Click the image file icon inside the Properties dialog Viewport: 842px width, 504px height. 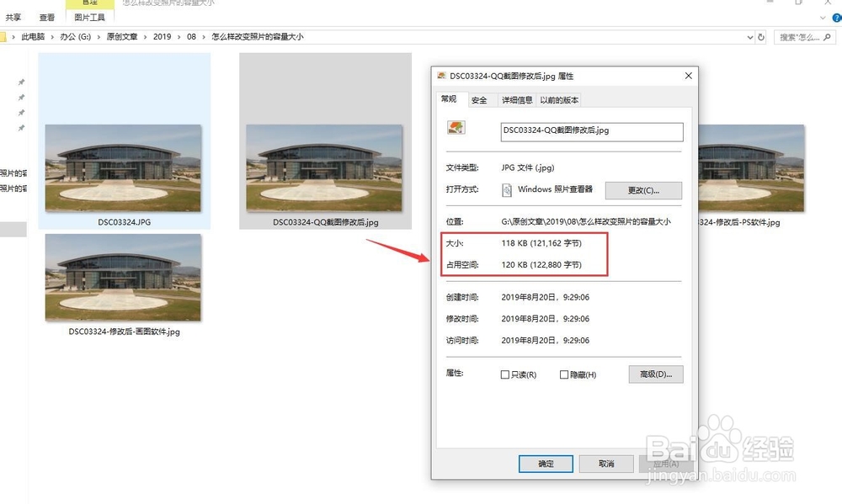pyautogui.click(x=456, y=126)
